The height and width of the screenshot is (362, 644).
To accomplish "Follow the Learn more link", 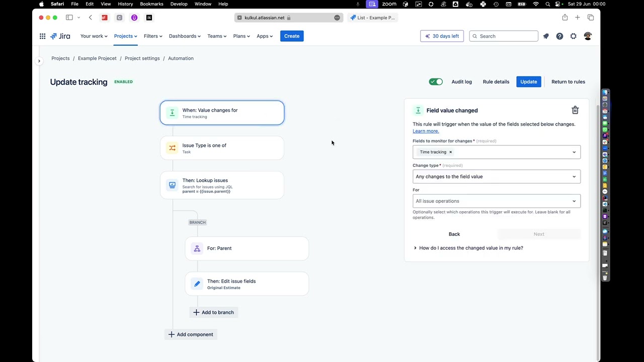I will pyautogui.click(x=426, y=131).
